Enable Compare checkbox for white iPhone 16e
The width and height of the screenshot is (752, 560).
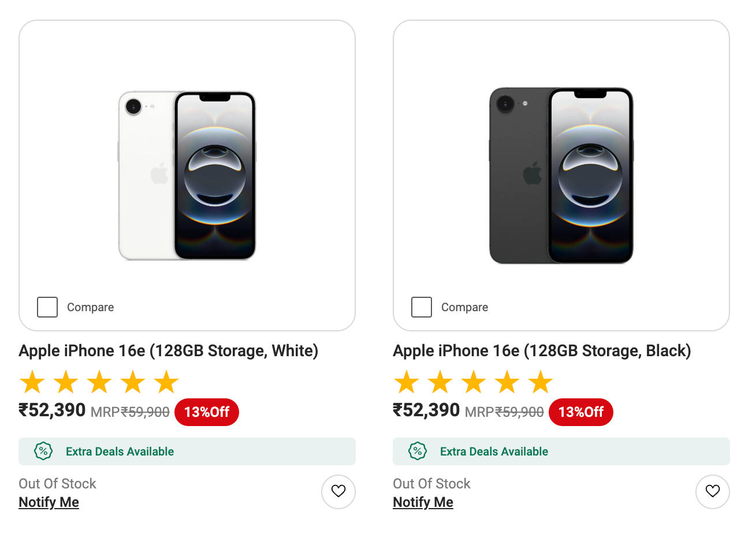point(47,307)
